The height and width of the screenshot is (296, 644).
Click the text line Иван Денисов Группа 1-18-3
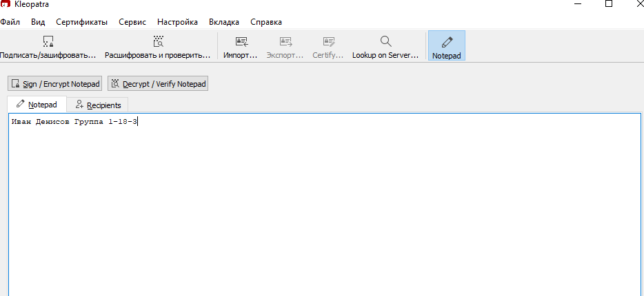pos(74,122)
